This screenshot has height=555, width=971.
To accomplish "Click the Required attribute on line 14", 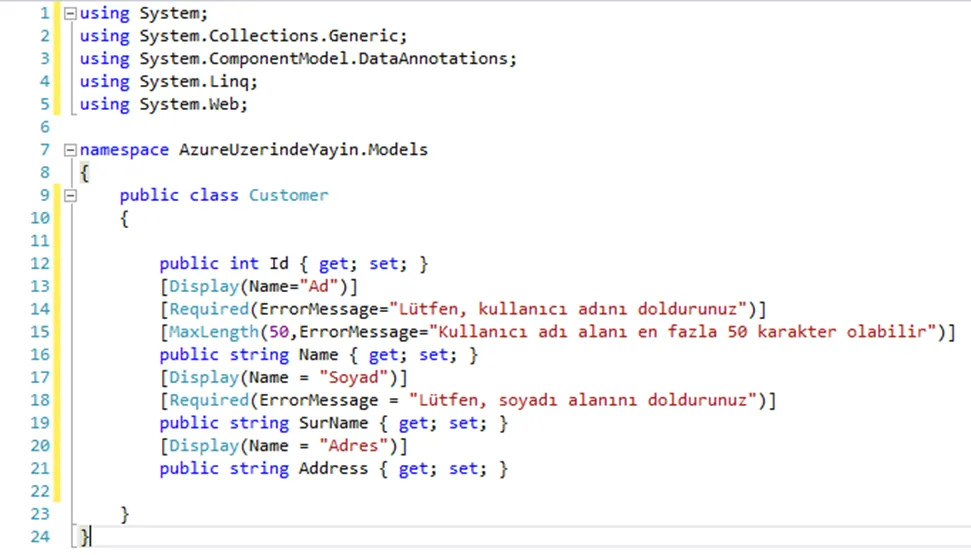I will (x=209, y=309).
